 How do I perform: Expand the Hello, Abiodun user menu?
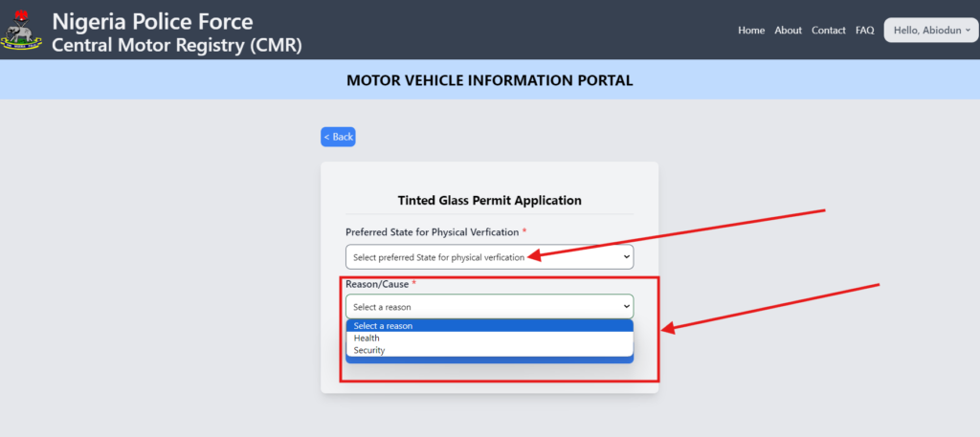[931, 30]
